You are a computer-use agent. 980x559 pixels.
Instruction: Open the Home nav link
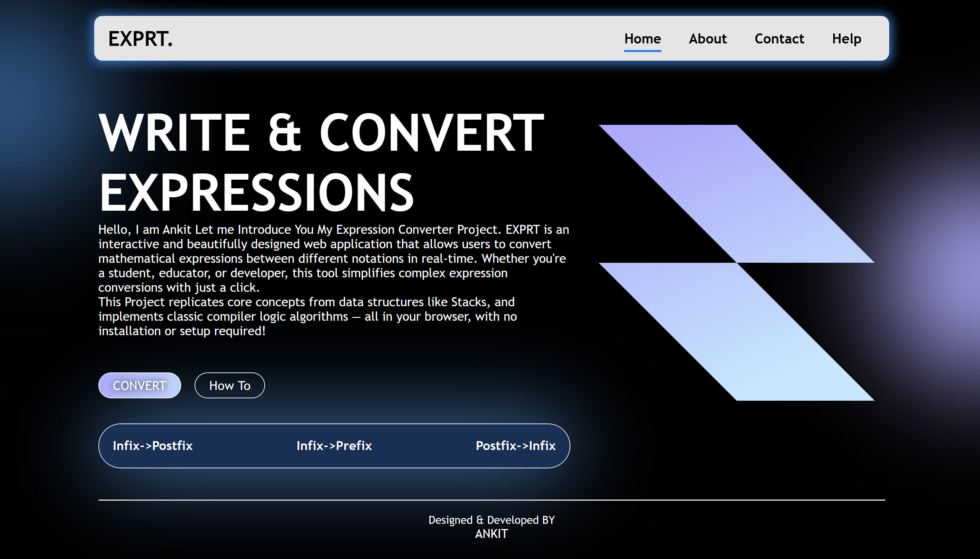[x=642, y=39]
